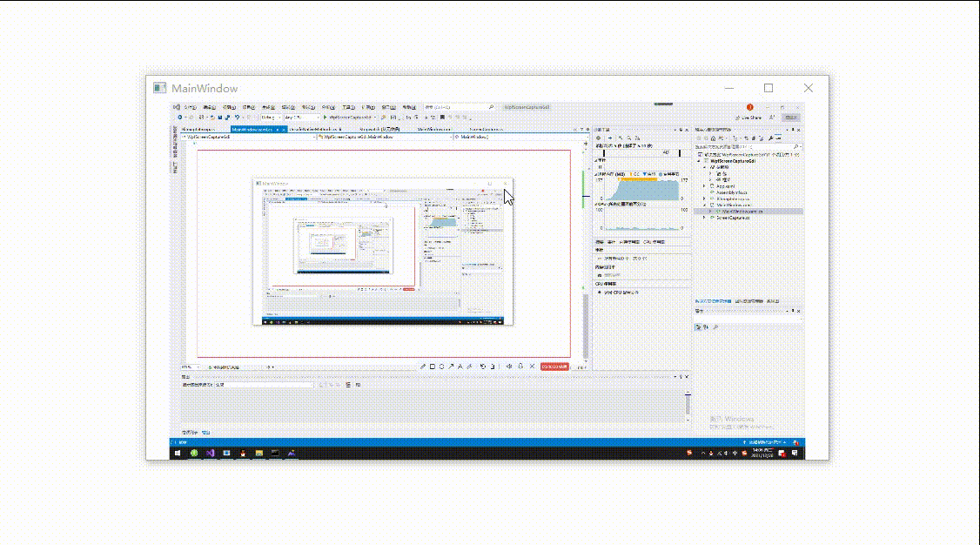Viewport: 980px width, 545px height.
Task: Pin toggle for the Diagnostic Tools panel
Action: [681, 130]
